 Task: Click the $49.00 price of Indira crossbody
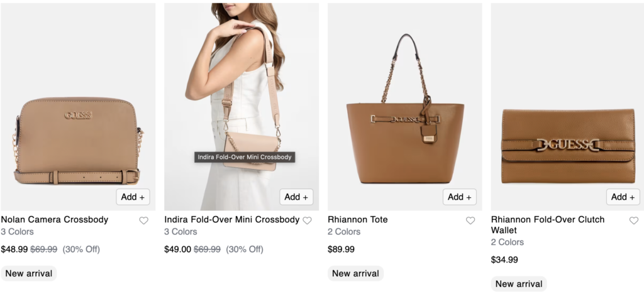pos(178,249)
